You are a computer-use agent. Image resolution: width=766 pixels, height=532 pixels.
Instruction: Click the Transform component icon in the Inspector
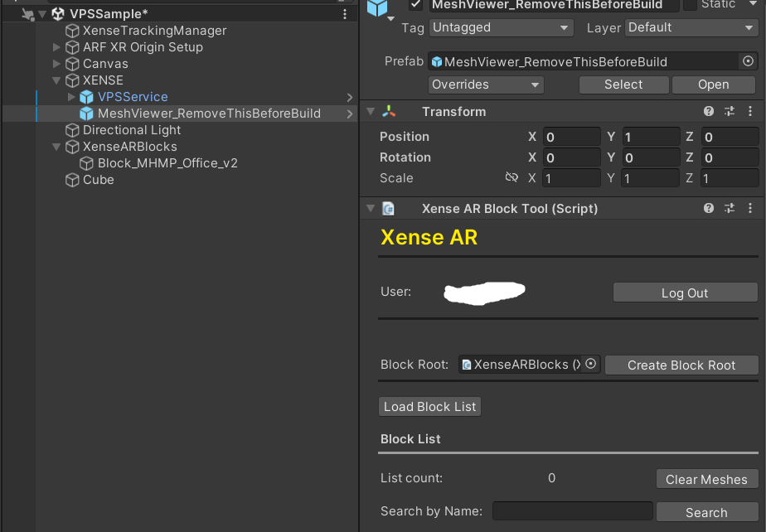click(388, 111)
